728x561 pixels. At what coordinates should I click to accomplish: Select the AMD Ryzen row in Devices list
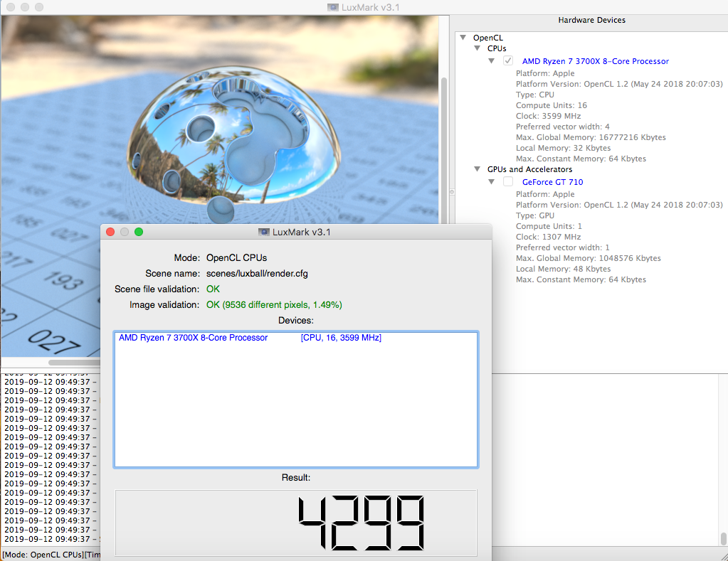tap(296, 338)
